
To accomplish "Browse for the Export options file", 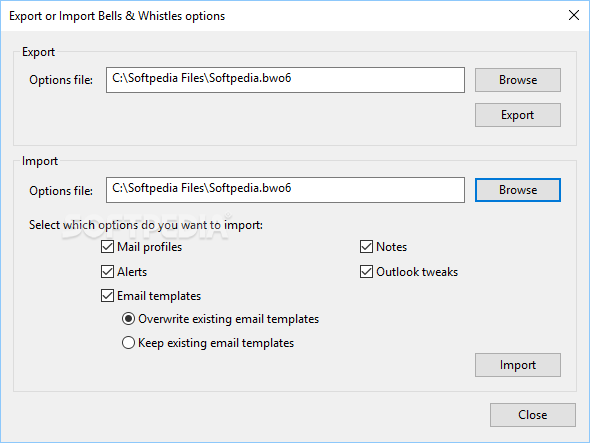I will [x=517, y=80].
